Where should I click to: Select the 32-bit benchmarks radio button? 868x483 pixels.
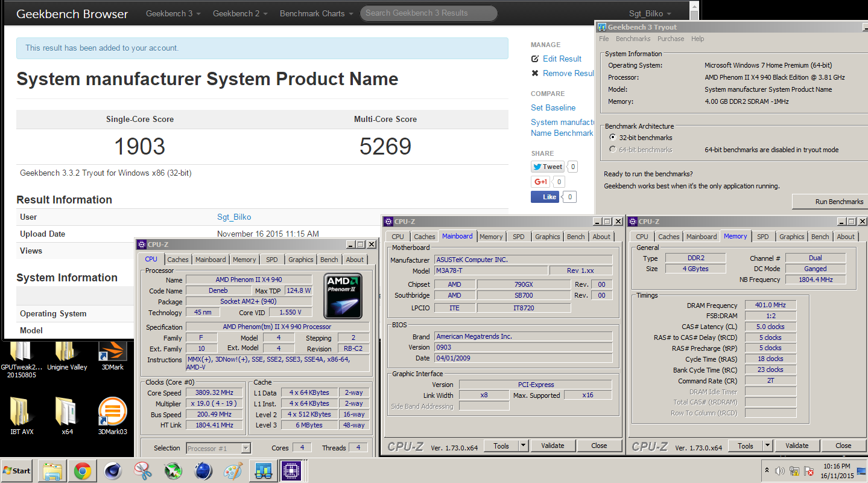pyautogui.click(x=613, y=138)
